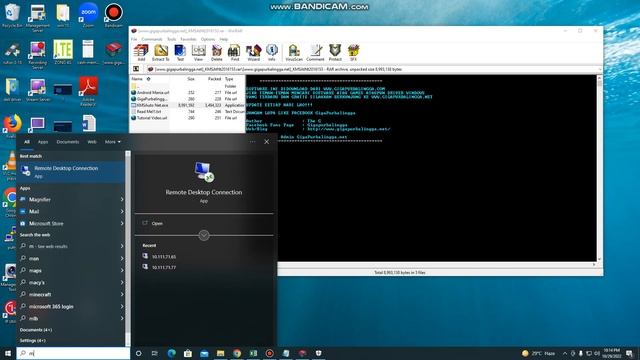Open WinRAR Tools menu

[x=171, y=39]
